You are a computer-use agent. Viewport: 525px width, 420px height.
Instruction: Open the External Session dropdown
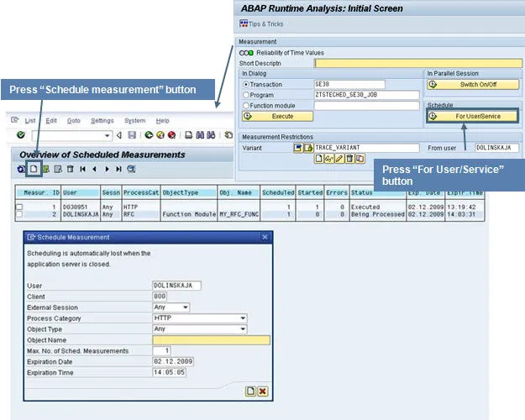[x=185, y=307]
